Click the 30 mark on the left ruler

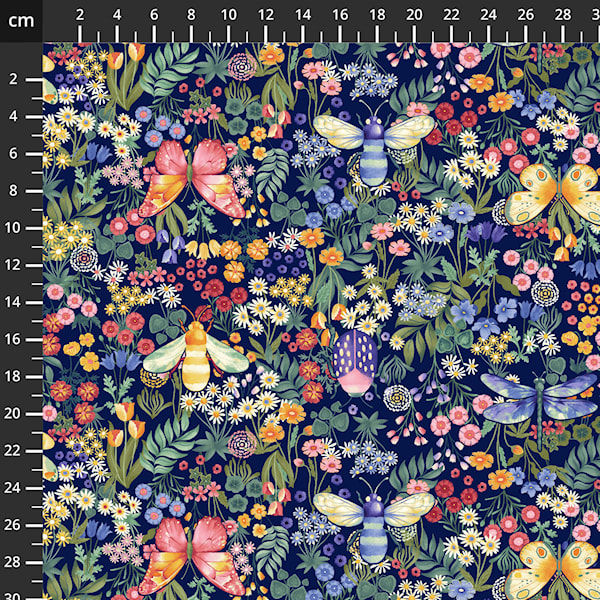15,593
